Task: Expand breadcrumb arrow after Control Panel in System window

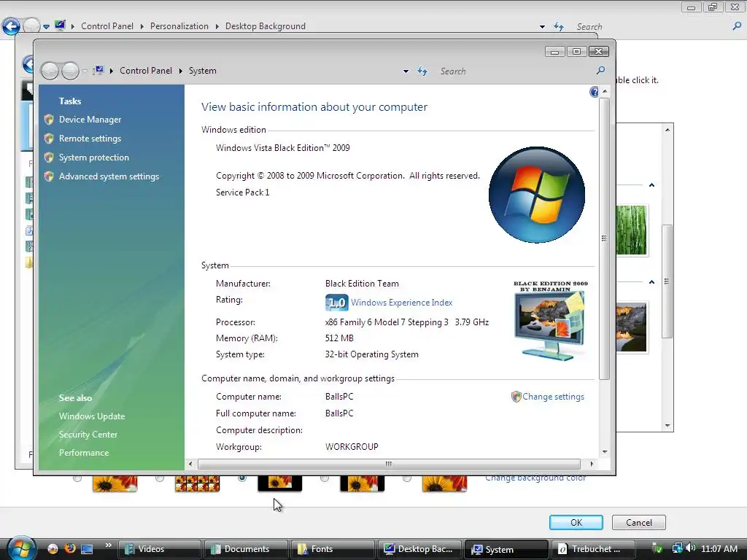Action: pyautogui.click(x=181, y=71)
